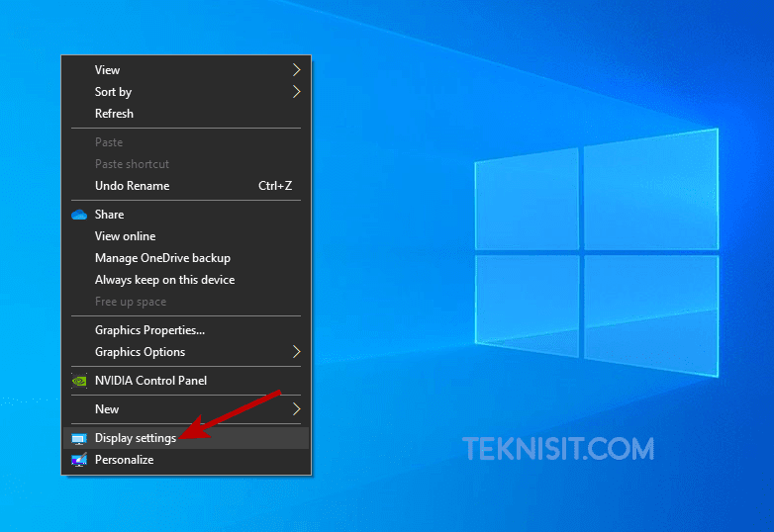Expand the View submenu arrow

[x=296, y=69]
